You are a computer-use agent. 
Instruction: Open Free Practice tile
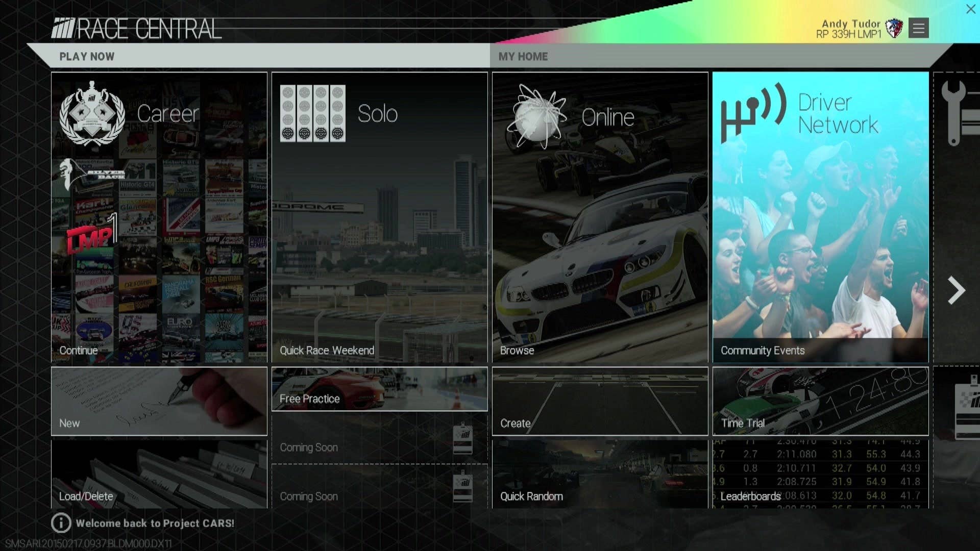379,389
